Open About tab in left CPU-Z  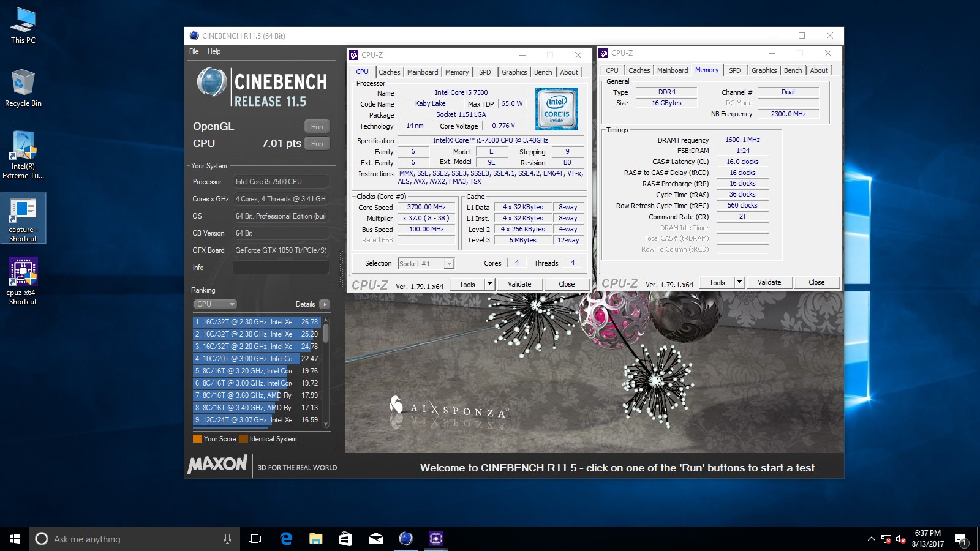click(569, 72)
